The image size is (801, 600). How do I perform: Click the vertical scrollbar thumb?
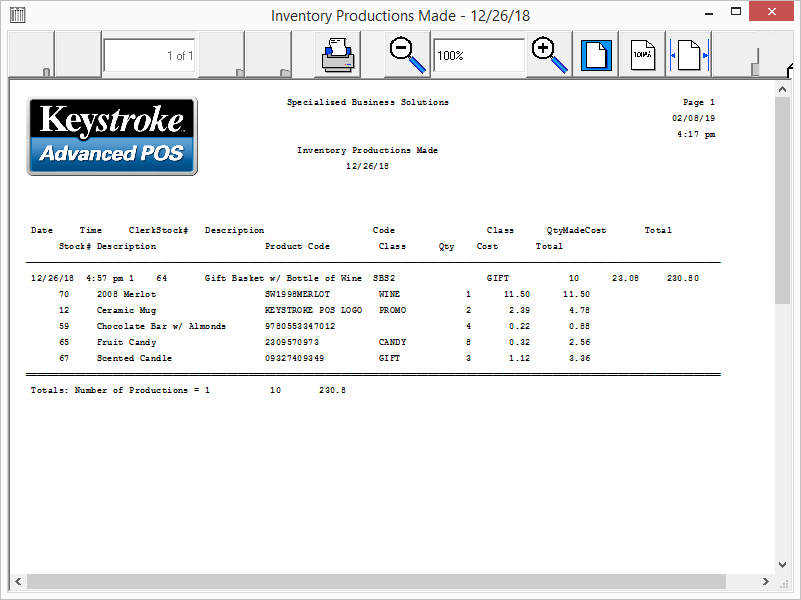pos(783,200)
